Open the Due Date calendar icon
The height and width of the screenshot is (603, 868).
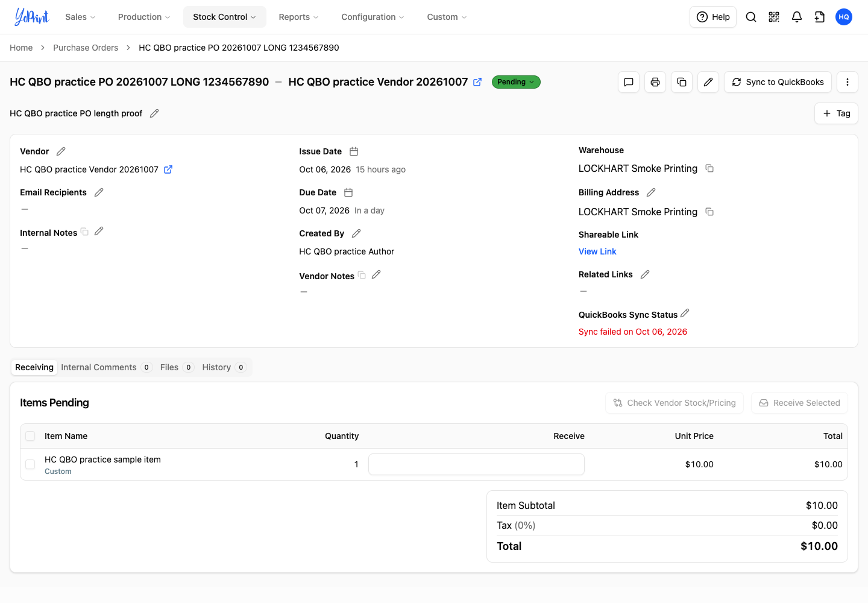coord(348,192)
